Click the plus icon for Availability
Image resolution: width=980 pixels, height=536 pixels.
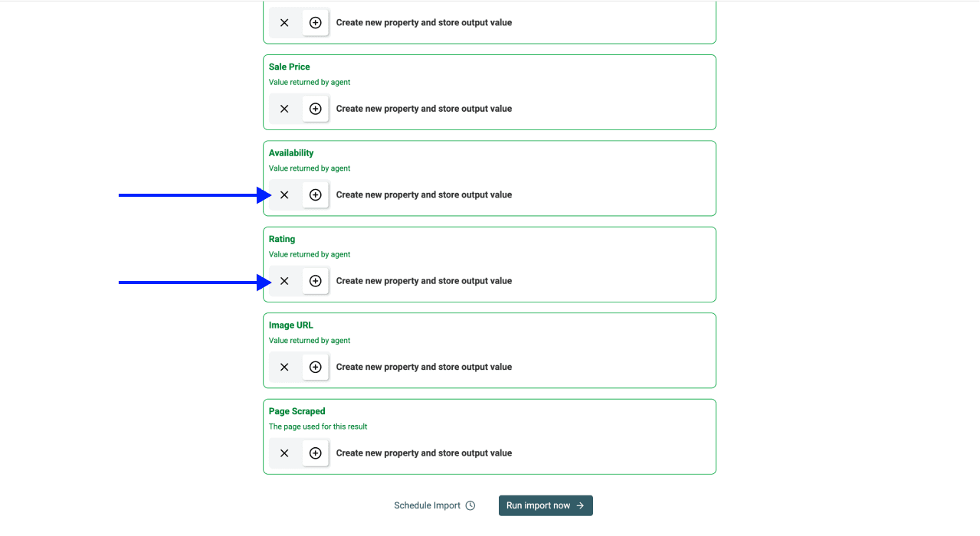tap(315, 194)
